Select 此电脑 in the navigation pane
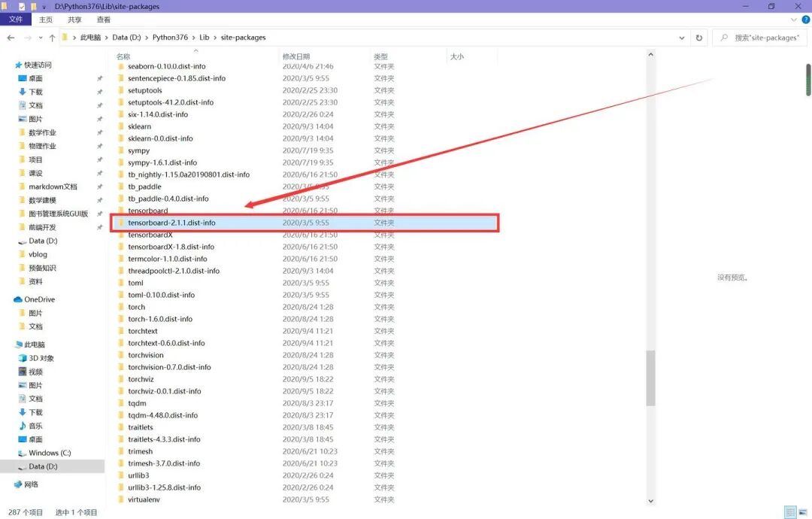Viewport: 812px width, 519px height. click(x=34, y=344)
